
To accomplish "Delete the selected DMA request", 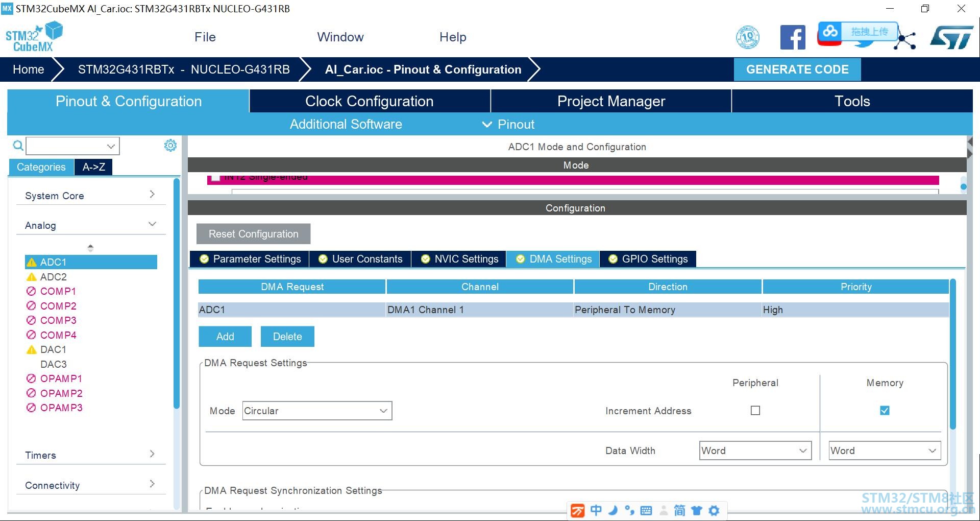I will (287, 337).
